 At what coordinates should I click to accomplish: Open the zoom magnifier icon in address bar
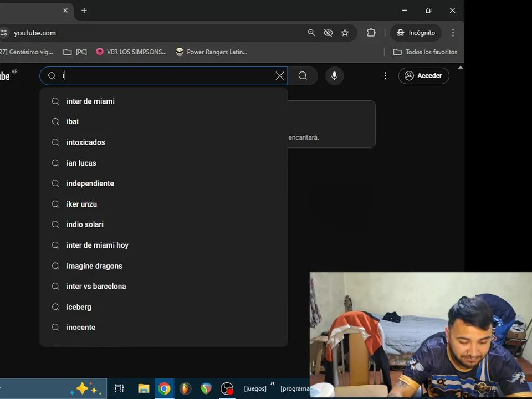tap(311, 33)
